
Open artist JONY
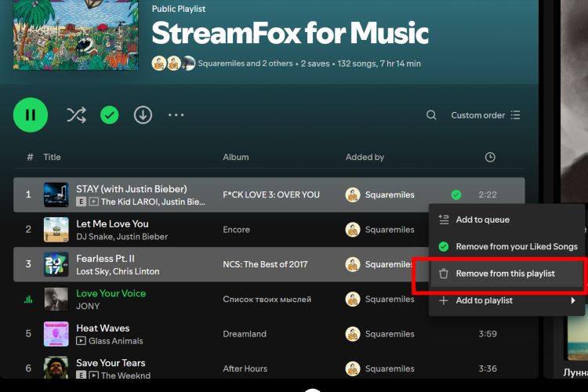click(88, 306)
